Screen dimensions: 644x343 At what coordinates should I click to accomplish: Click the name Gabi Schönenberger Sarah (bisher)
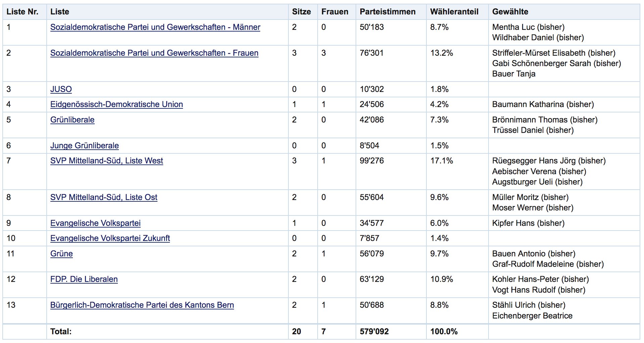click(557, 63)
